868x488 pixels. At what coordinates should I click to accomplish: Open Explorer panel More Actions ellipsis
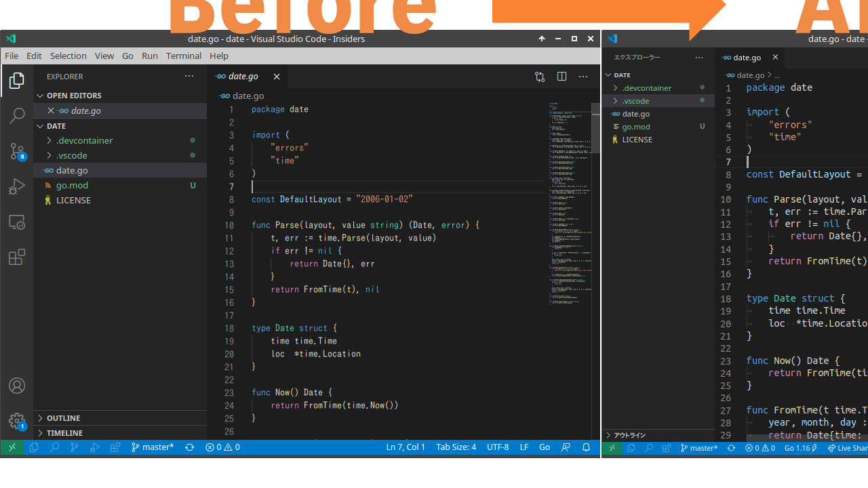tap(189, 77)
